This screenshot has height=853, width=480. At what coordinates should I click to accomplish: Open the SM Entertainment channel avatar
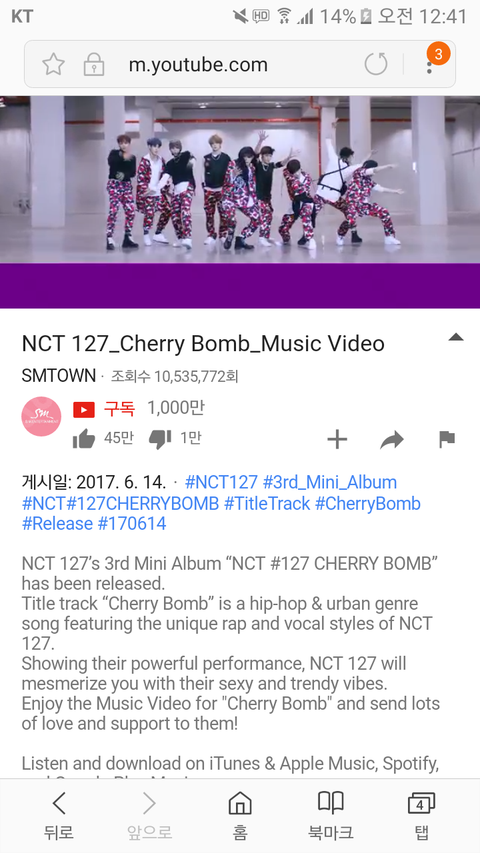pos(41,417)
